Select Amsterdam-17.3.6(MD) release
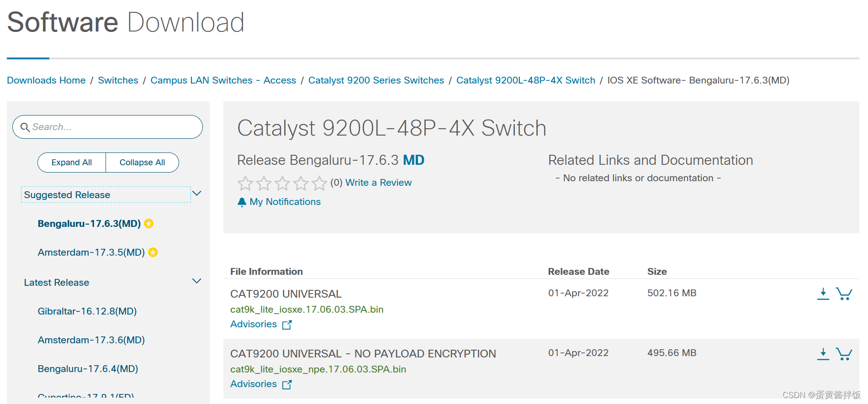Image resolution: width=868 pixels, height=404 pixels. point(91,340)
